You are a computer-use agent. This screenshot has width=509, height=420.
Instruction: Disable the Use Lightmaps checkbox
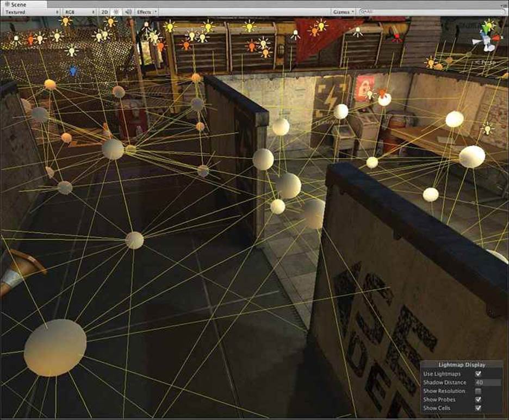point(478,374)
